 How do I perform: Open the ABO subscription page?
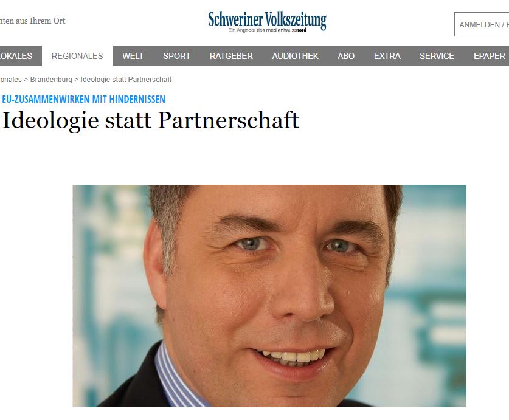tap(345, 56)
